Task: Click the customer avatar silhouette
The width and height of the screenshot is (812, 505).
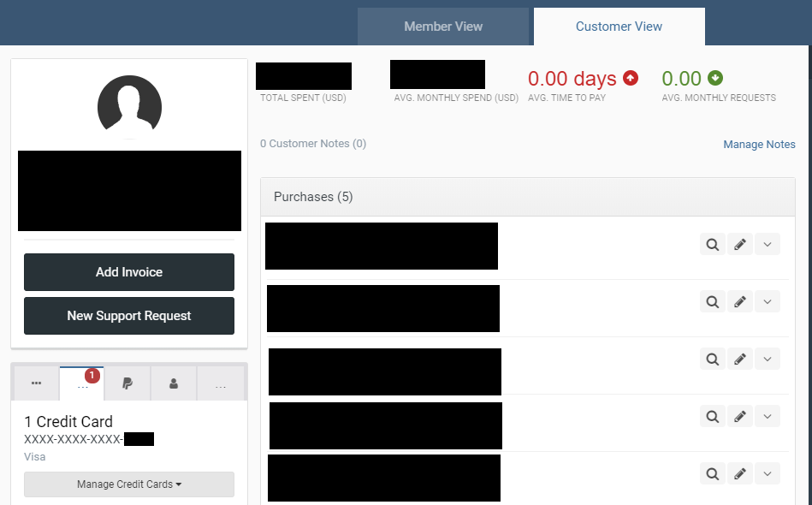Action: (129, 107)
